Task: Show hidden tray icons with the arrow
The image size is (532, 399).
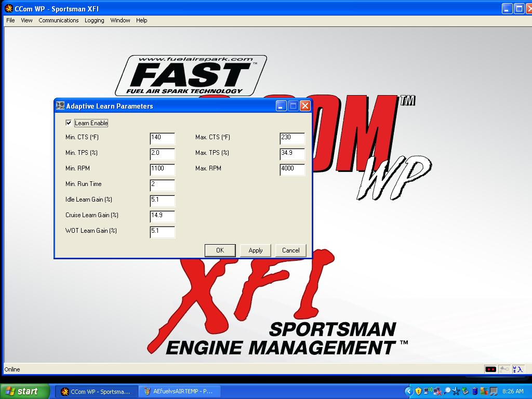Action: (x=409, y=391)
